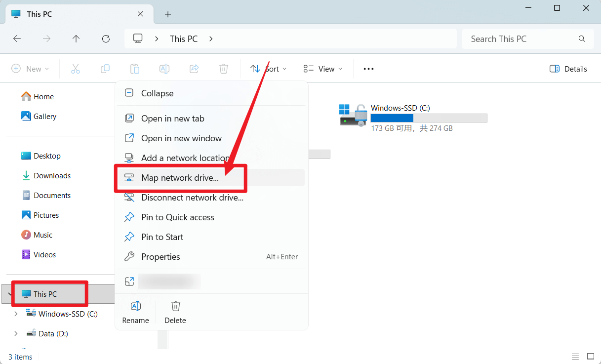Select Windows-SSD (C:) in navigation tree
The width and height of the screenshot is (601, 364).
62,314
